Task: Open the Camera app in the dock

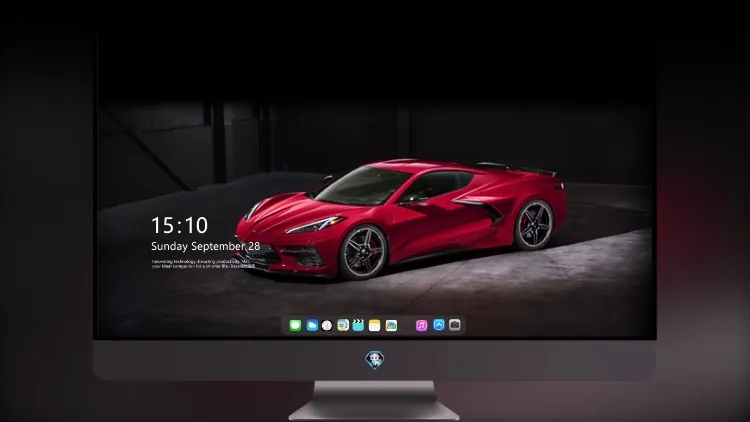Action: (x=455, y=325)
